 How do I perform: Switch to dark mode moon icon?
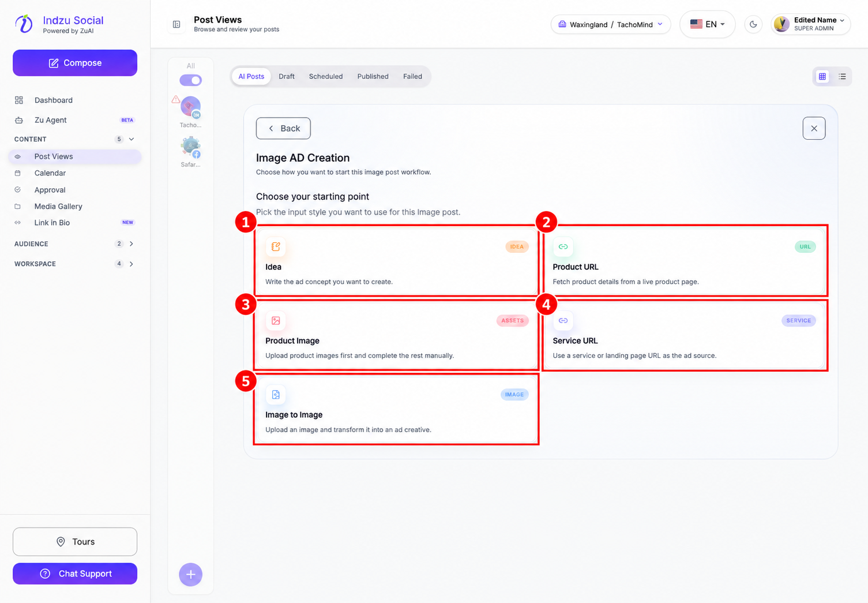coord(753,24)
